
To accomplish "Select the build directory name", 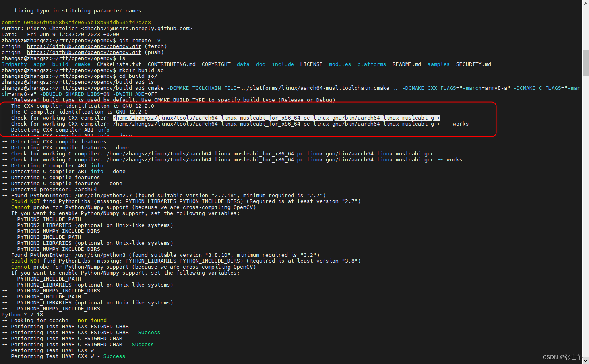I will (x=60, y=64).
